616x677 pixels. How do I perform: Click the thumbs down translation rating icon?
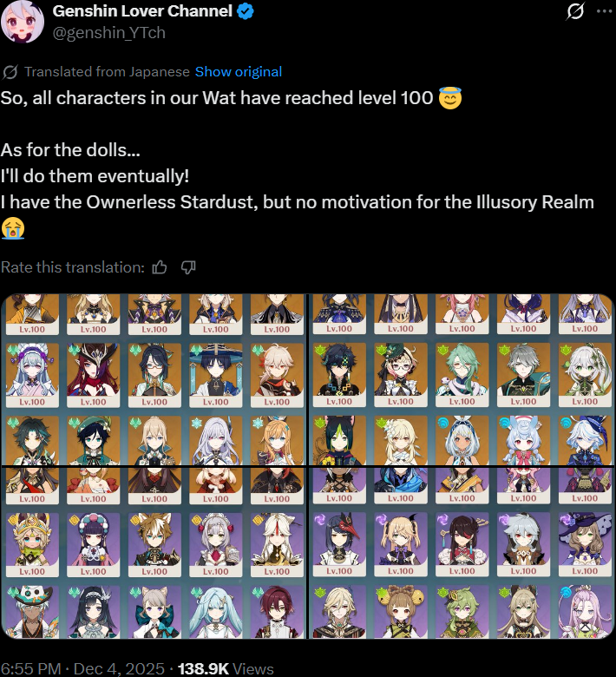pyautogui.click(x=188, y=267)
